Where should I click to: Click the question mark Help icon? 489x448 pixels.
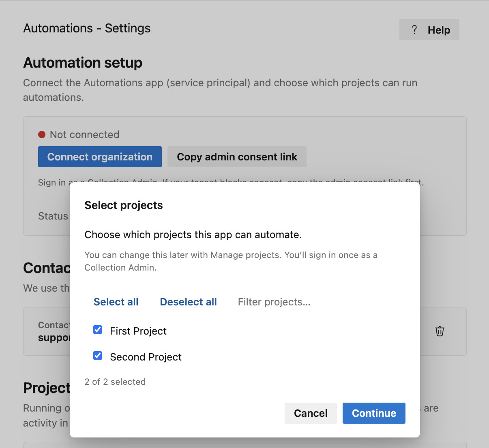pos(414,30)
